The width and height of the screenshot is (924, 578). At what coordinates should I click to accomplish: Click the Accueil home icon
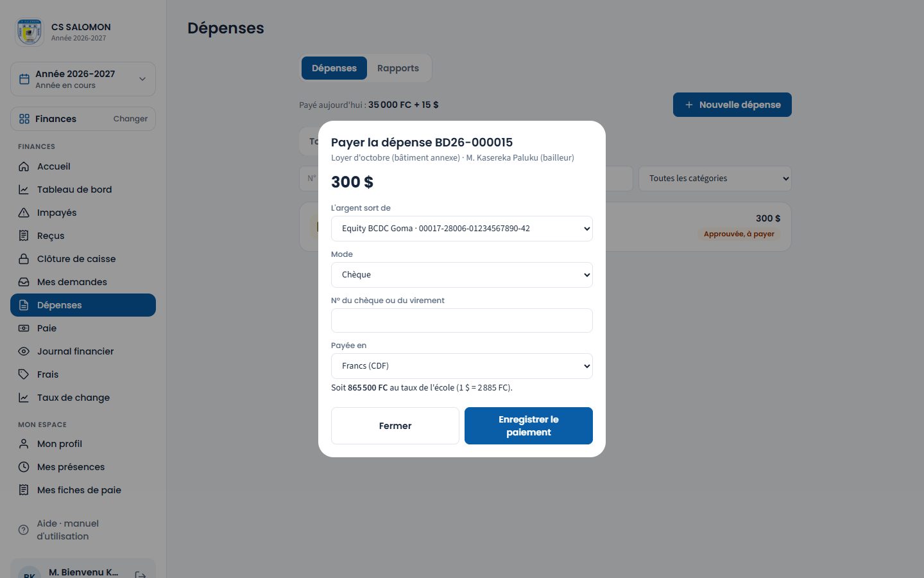click(x=24, y=166)
